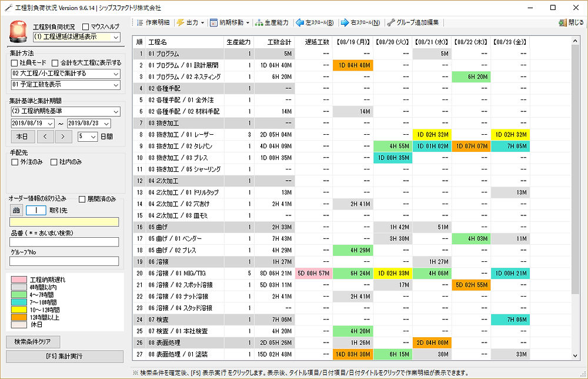Enable the 社内のみ checkbox
The width and height of the screenshot is (588, 379).
coord(54,162)
